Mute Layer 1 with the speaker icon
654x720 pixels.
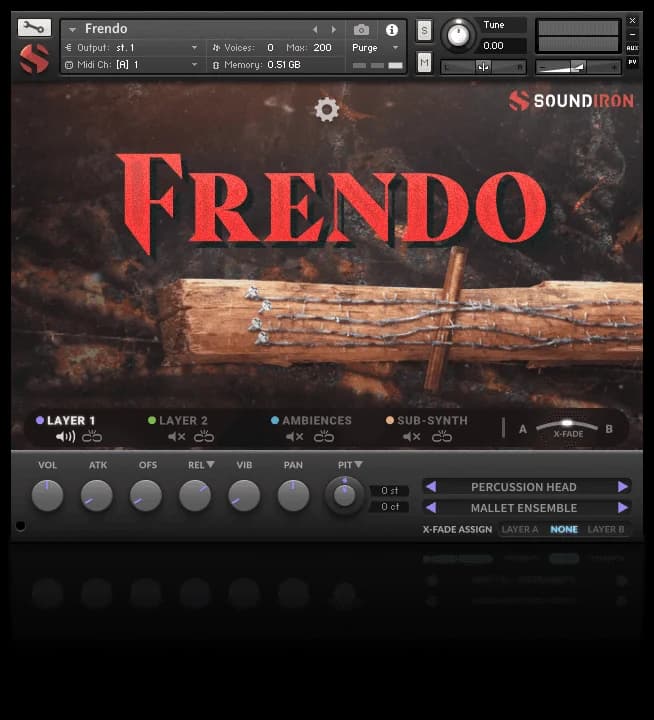coord(65,437)
